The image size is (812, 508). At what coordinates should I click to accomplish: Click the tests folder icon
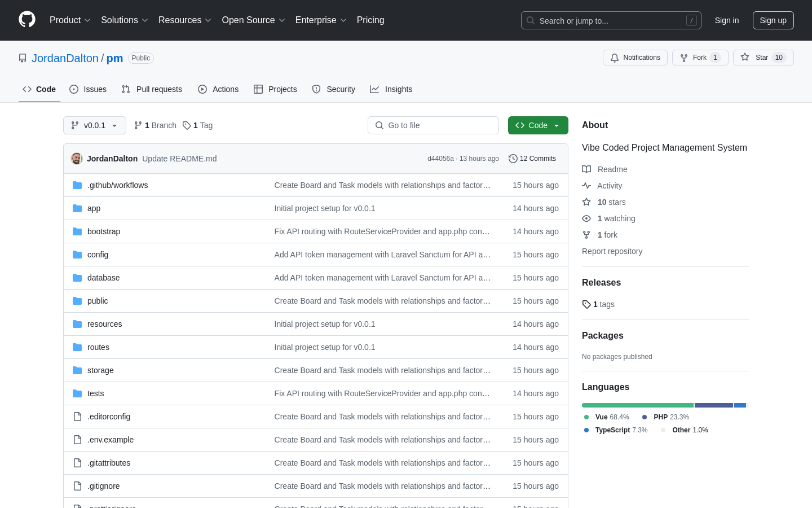point(77,393)
